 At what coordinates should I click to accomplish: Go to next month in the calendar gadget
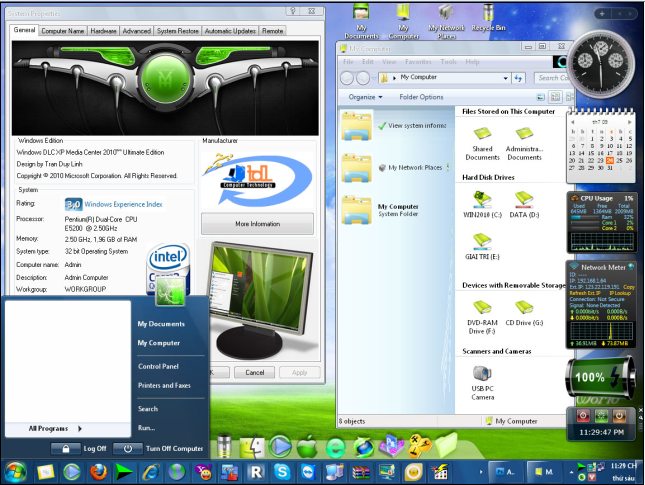[x=629, y=122]
